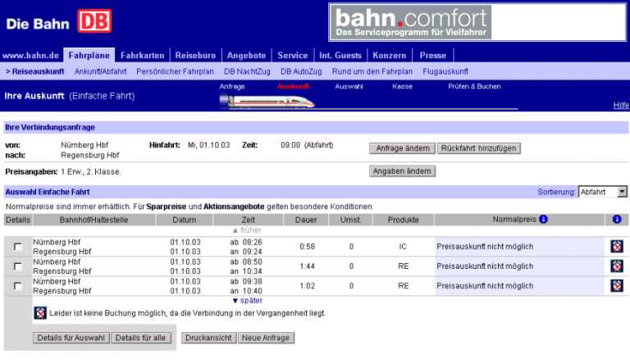Click duration value 1:44
630x364 pixels.
point(307,266)
